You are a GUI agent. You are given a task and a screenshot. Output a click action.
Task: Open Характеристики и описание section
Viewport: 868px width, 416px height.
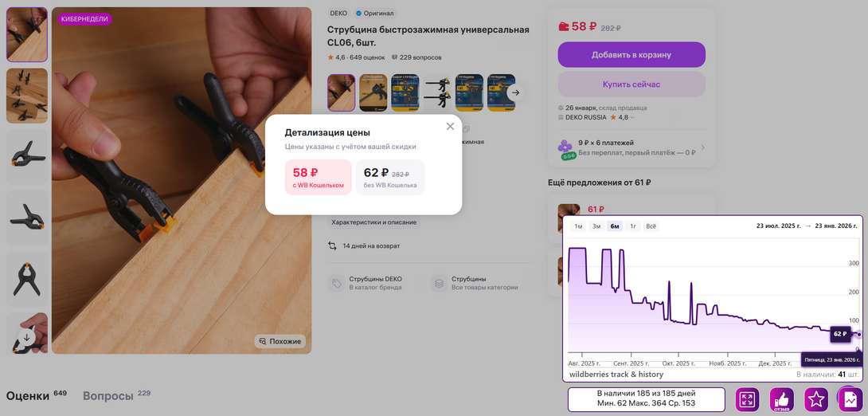pyautogui.click(x=373, y=222)
